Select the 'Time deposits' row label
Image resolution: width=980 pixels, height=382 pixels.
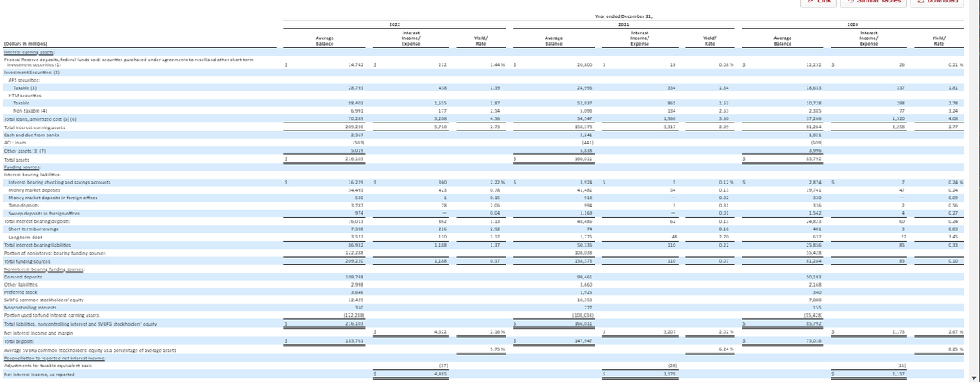click(x=23, y=206)
